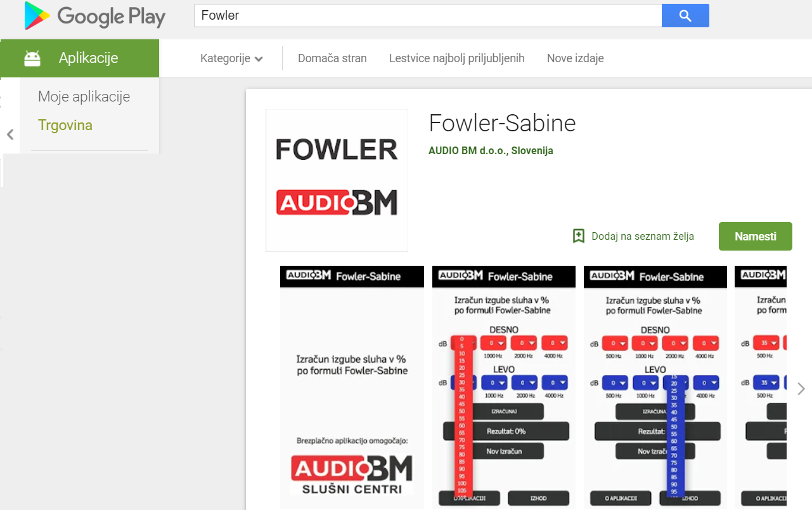The image size is (812, 510).
Task: Open second screenshot with red dB list
Action: coord(504,387)
